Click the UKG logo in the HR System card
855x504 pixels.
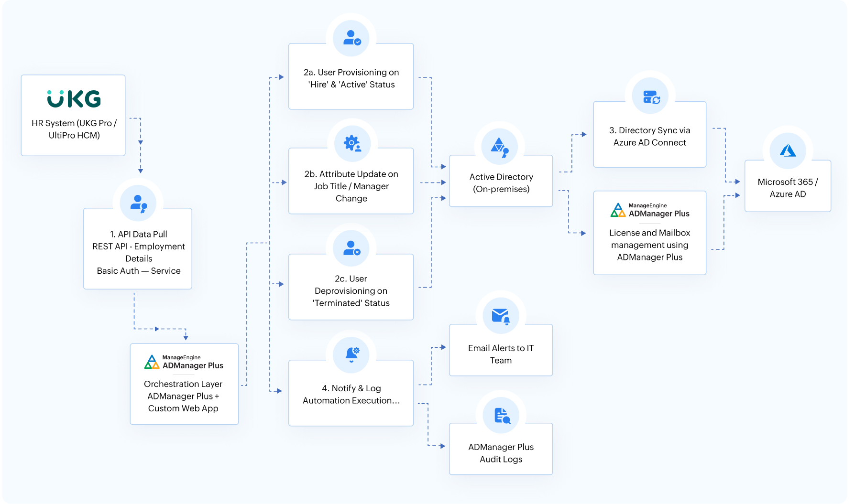point(74,99)
